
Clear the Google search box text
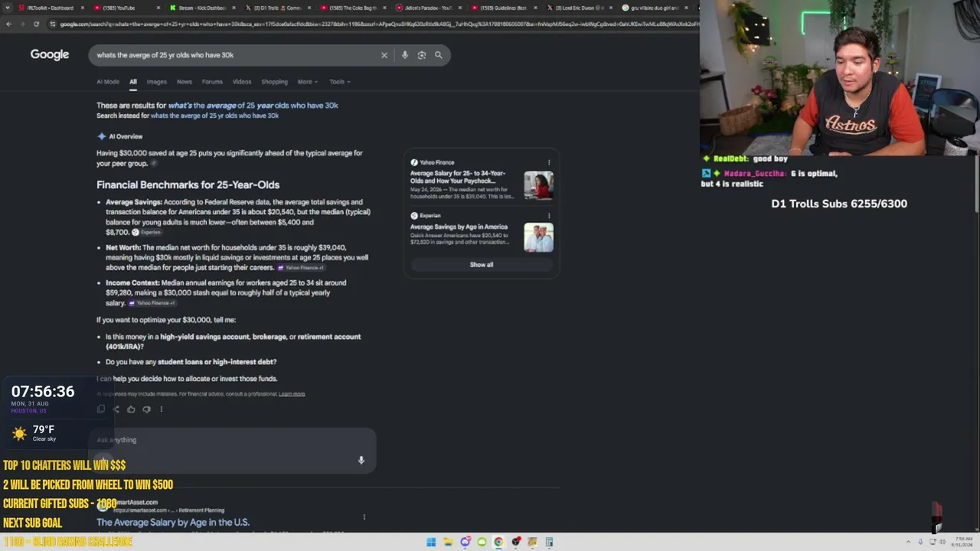click(x=384, y=55)
